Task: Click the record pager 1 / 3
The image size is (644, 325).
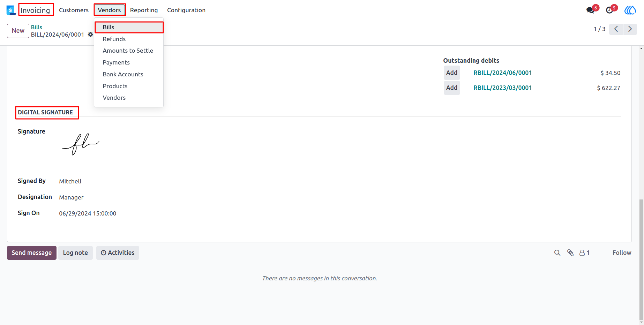Action: [599, 29]
